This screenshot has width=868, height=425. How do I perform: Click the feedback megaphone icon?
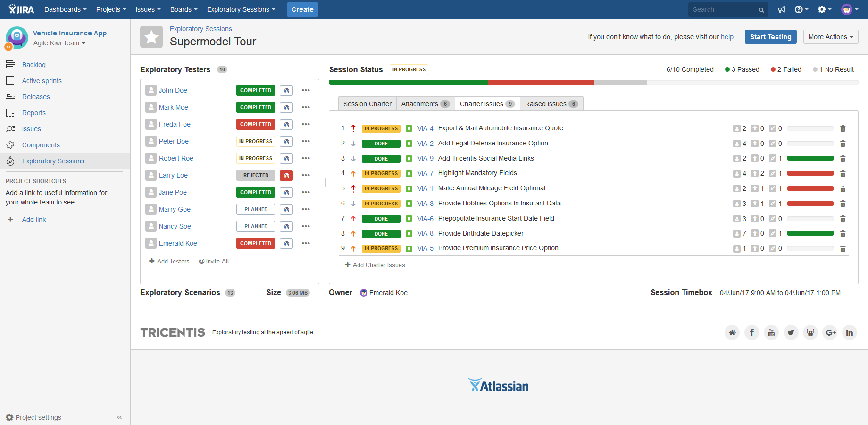[x=782, y=9]
